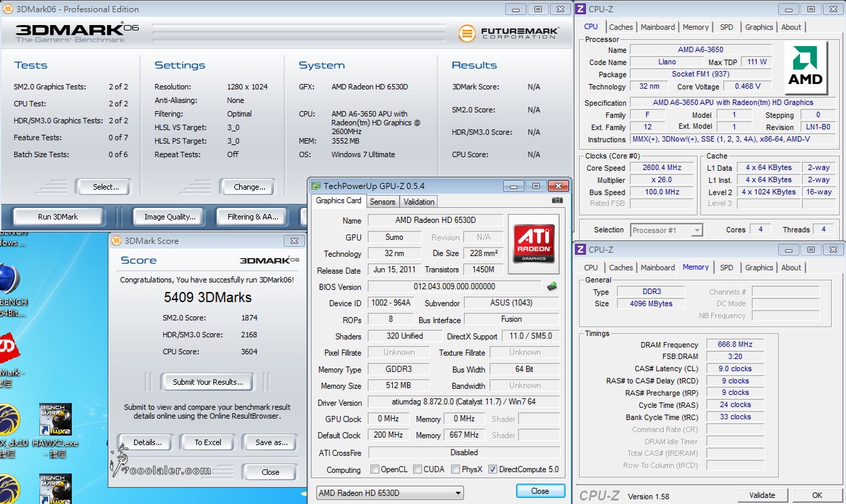This screenshot has height=504, width=846.
Task: Click the Run 3DMark button
Action: (x=58, y=217)
